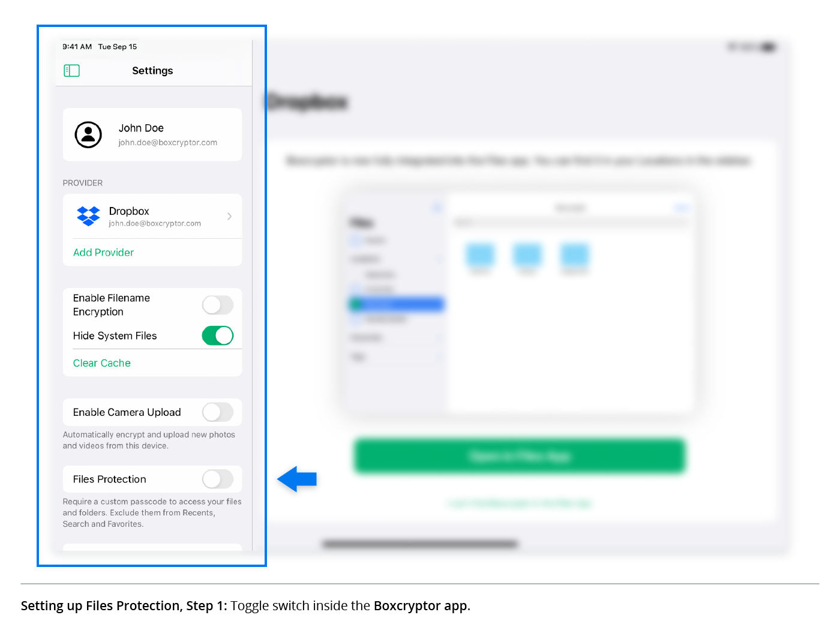Open second blurred blue folder icon
Image resolution: width=840 pixels, height=630 pixels.
click(x=527, y=255)
